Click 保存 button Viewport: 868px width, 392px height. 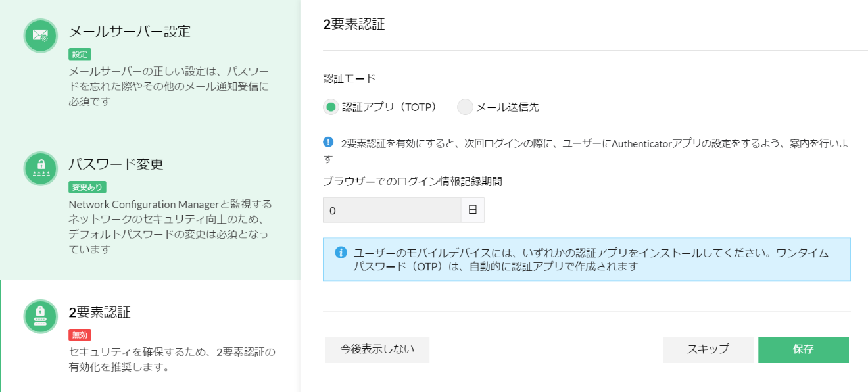click(803, 350)
